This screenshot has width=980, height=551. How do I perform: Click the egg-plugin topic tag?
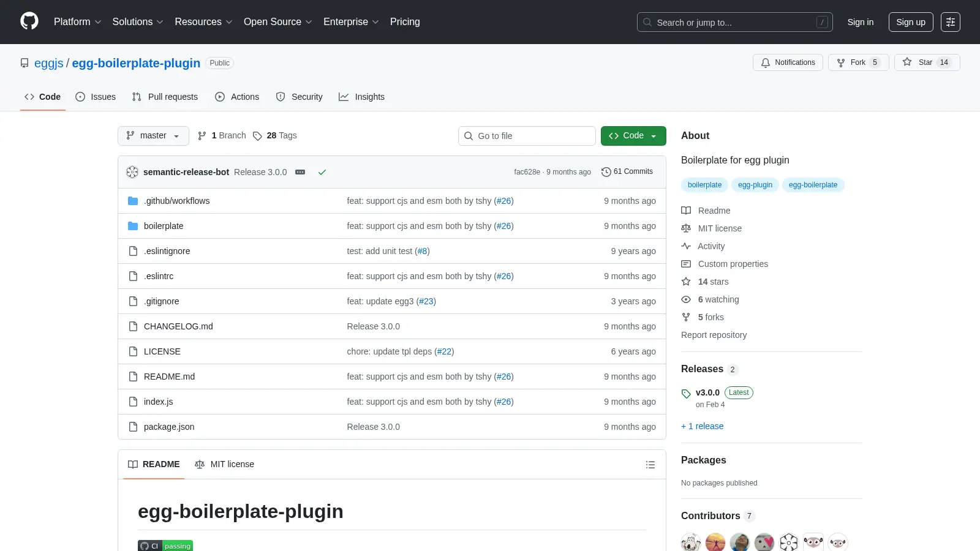(x=755, y=185)
